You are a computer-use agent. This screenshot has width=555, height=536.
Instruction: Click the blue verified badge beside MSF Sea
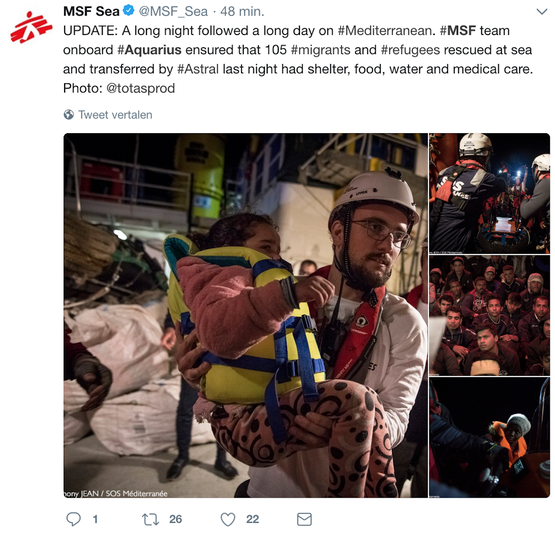pyautogui.click(x=128, y=11)
